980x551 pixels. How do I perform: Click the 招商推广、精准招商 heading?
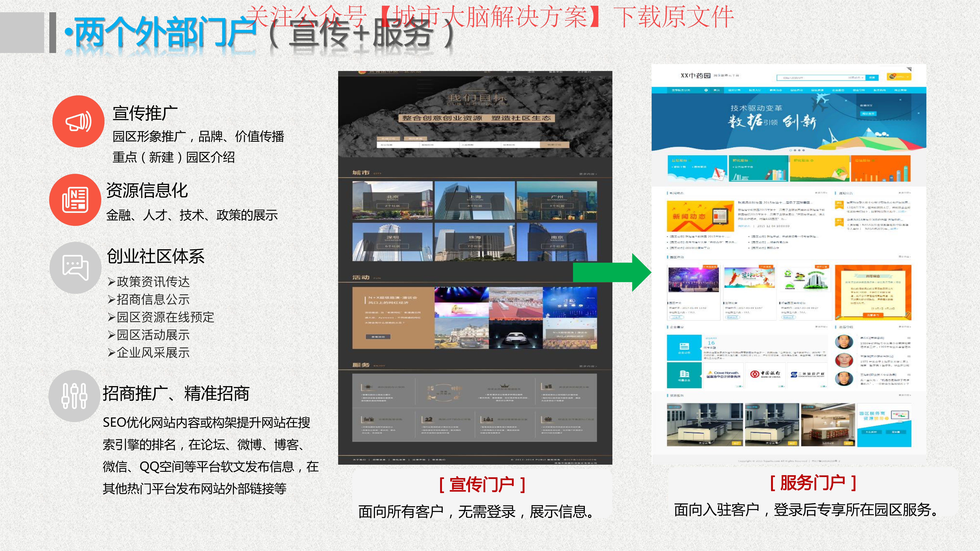tap(176, 394)
